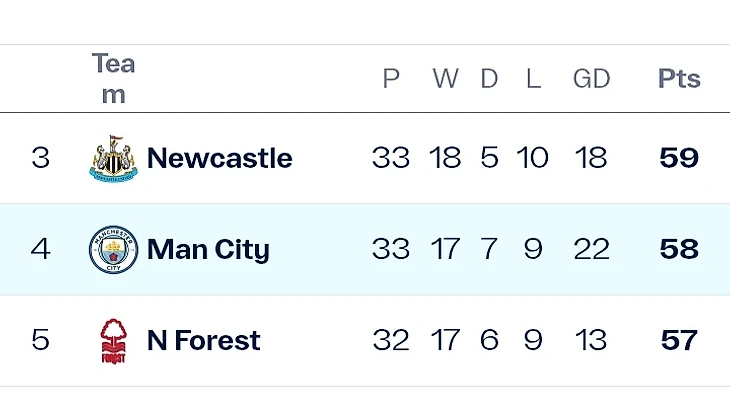Click position number 4 in highlighted row
The image size is (730, 408).
click(x=40, y=250)
